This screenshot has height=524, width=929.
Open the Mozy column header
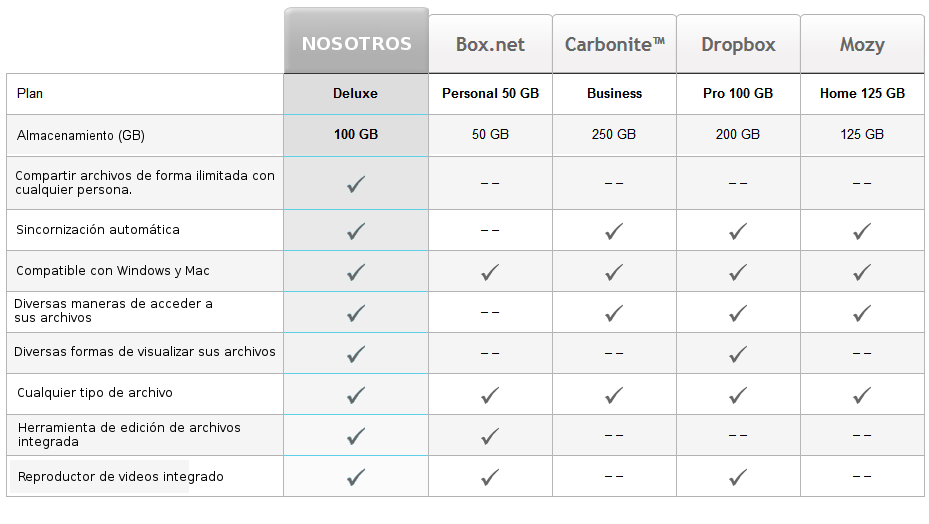click(x=862, y=44)
